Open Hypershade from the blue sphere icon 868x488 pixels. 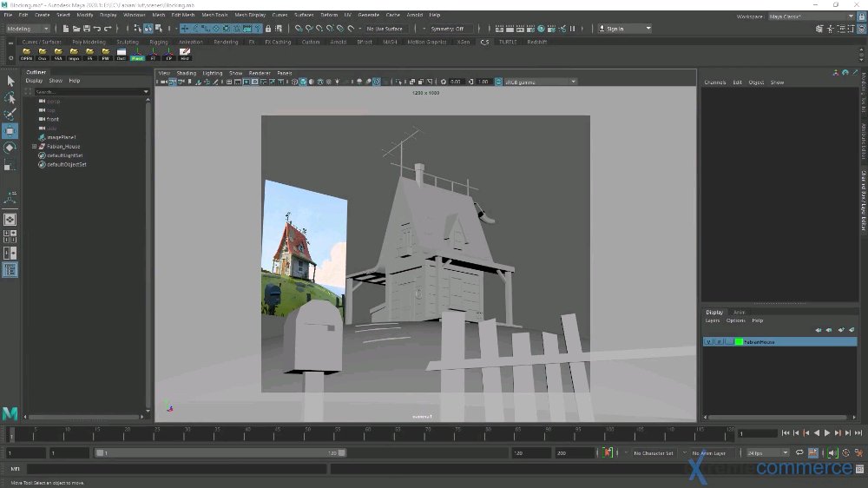tap(542, 29)
